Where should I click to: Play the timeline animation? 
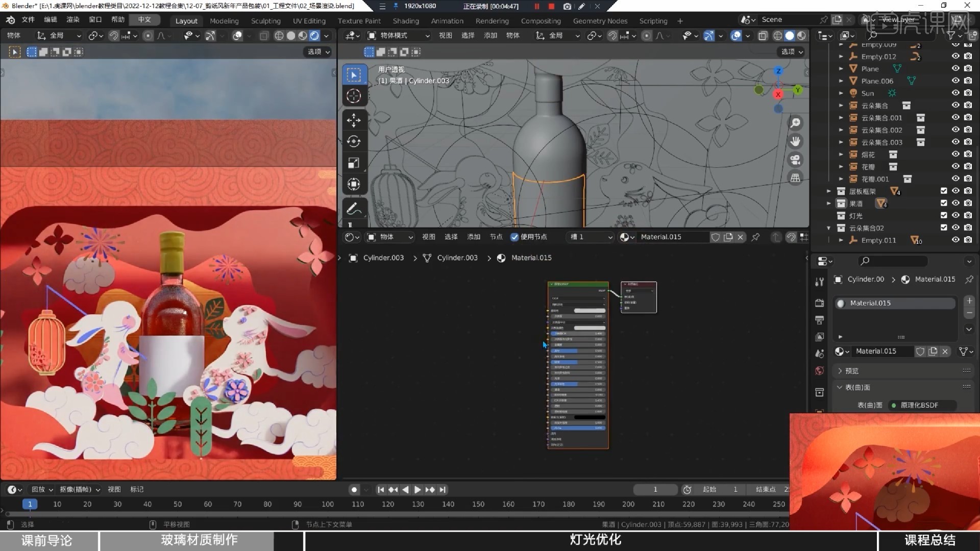(418, 489)
